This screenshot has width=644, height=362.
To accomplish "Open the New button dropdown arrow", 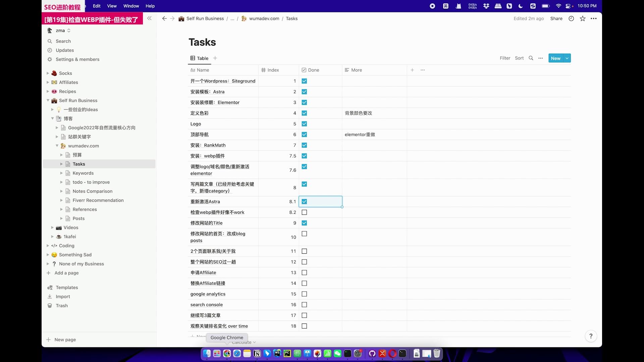I will [567, 58].
